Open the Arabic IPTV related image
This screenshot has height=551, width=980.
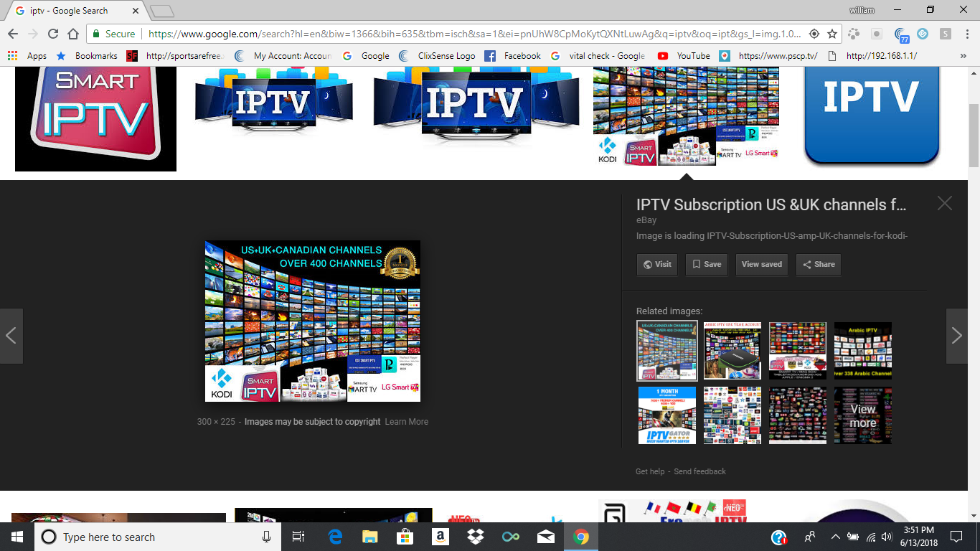point(862,351)
